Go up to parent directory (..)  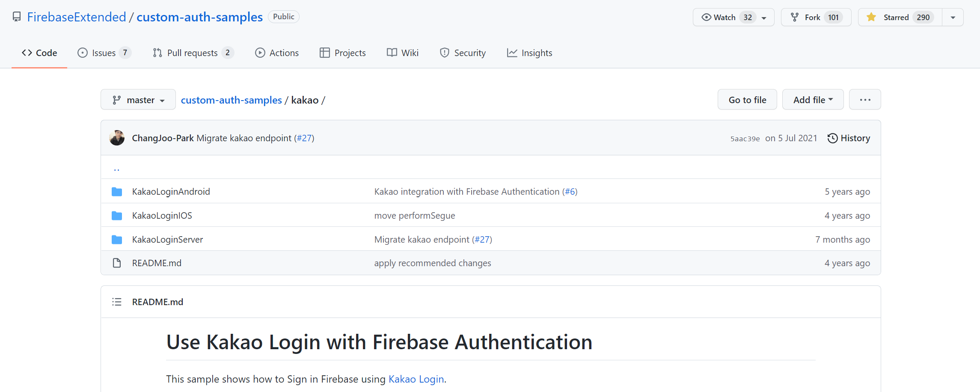pyautogui.click(x=116, y=169)
